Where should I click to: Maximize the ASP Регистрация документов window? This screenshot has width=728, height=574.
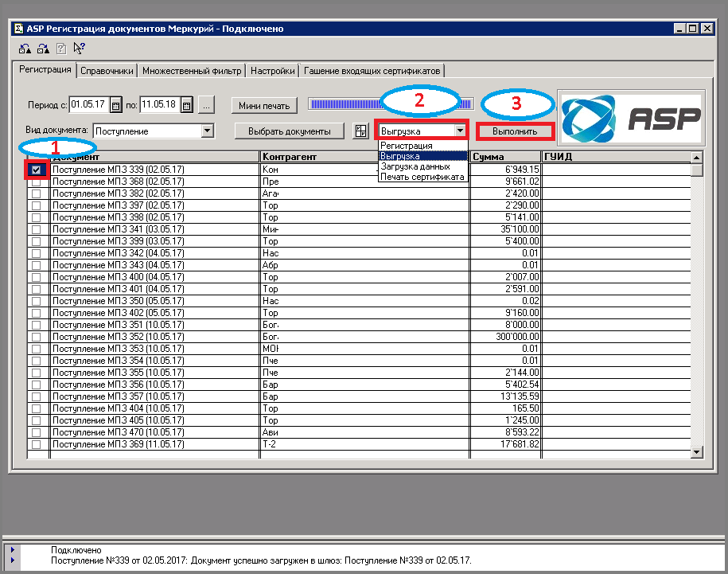(x=692, y=29)
